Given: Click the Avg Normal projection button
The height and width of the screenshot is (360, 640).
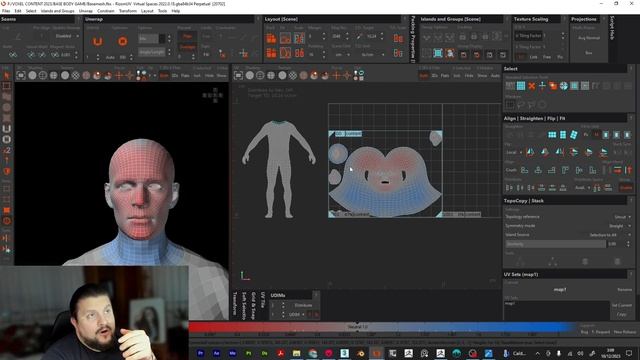Looking at the screenshot, I should click(589, 38).
